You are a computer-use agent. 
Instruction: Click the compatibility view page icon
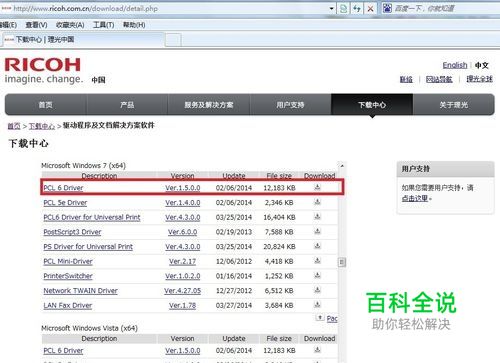[343, 8]
